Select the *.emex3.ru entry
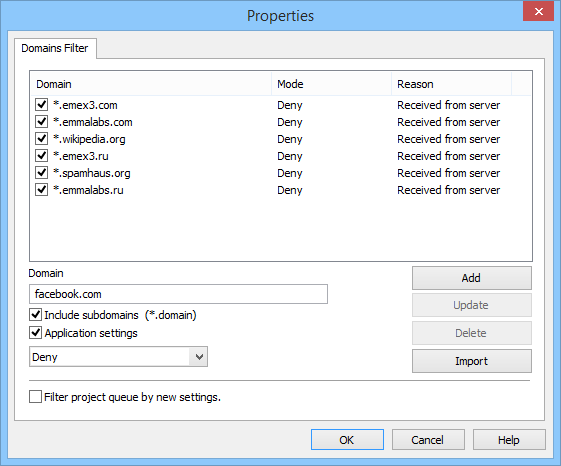Screen dimensions: 561x466 tap(81, 156)
